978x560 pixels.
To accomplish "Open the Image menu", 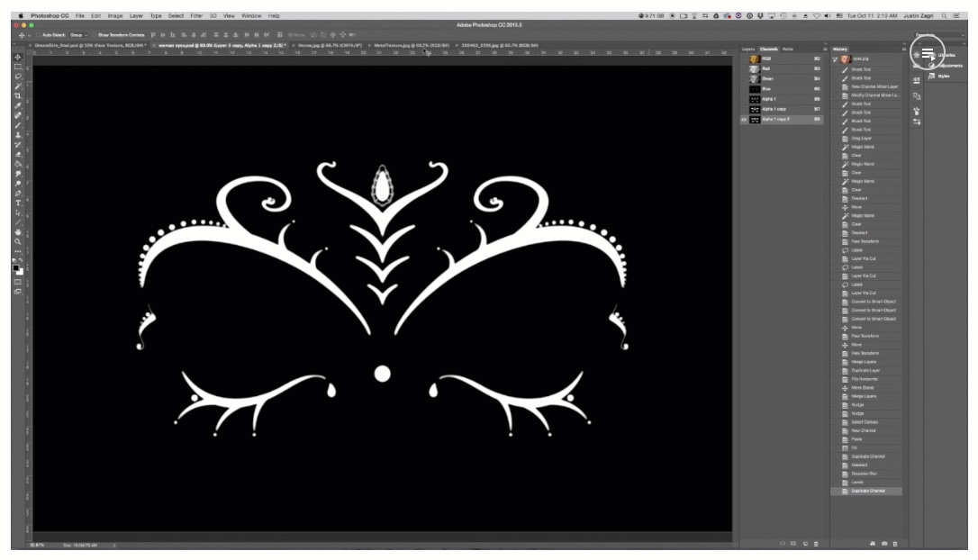I will point(114,15).
